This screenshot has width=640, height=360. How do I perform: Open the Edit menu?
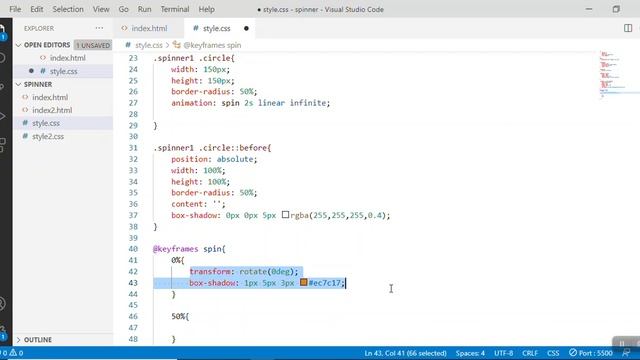click(36, 9)
